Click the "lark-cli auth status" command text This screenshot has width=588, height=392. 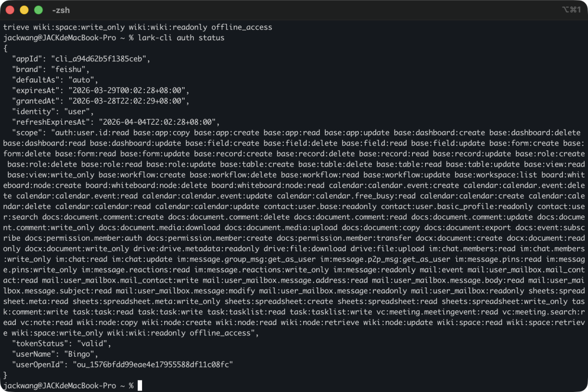pos(181,38)
